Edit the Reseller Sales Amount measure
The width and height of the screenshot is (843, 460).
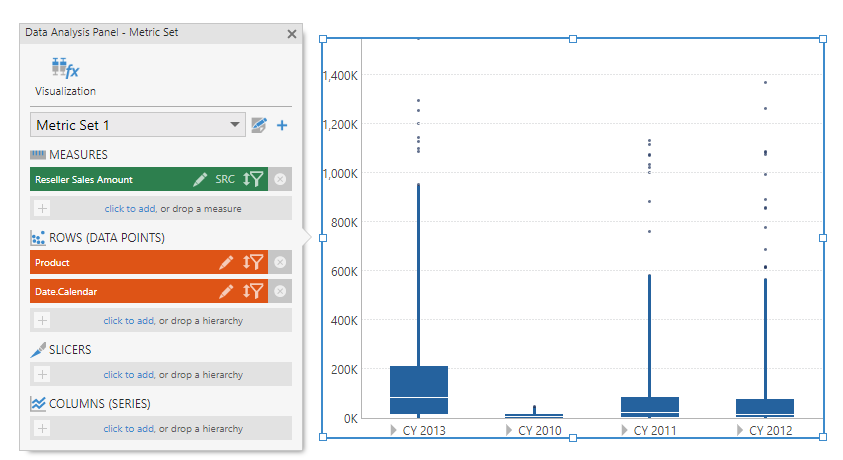(200, 179)
